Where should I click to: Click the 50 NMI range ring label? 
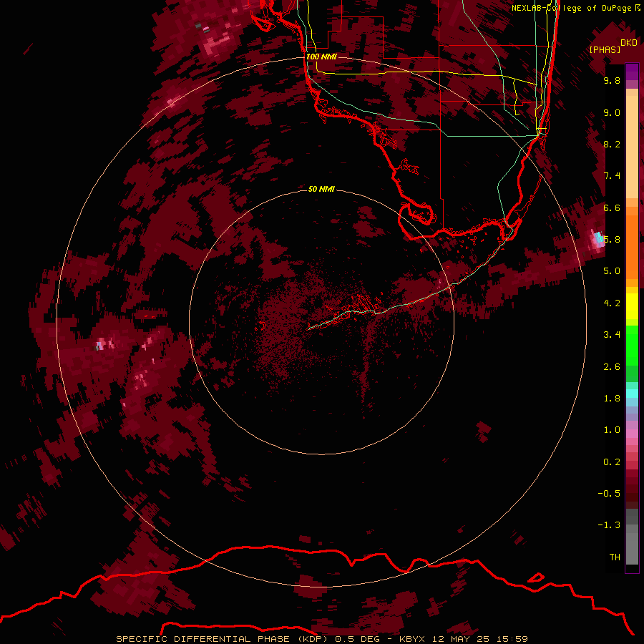coord(321,189)
